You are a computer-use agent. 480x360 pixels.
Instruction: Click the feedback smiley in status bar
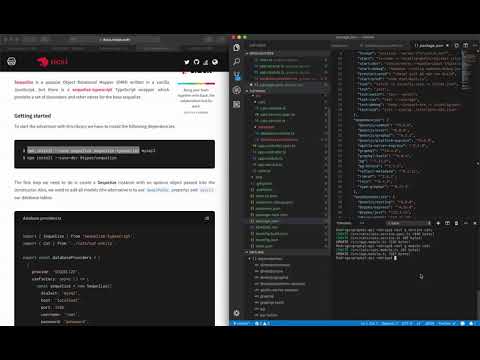463,323
